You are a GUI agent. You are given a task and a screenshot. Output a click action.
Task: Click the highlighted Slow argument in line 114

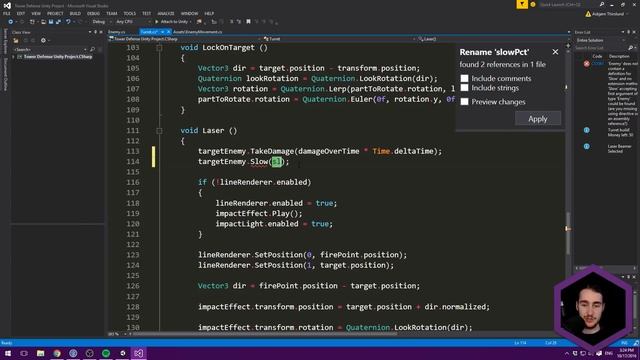click(x=277, y=162)
